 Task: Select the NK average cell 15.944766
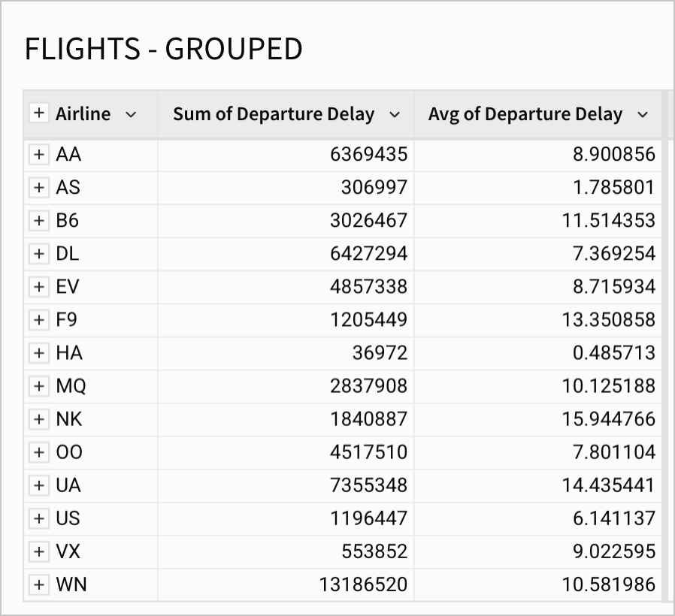point(609,419)
